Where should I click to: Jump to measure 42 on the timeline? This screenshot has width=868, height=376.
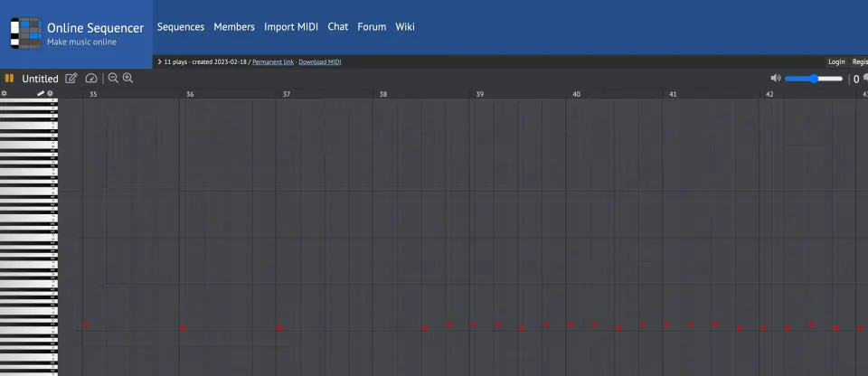pyautogui.click(x=769, y=94)
